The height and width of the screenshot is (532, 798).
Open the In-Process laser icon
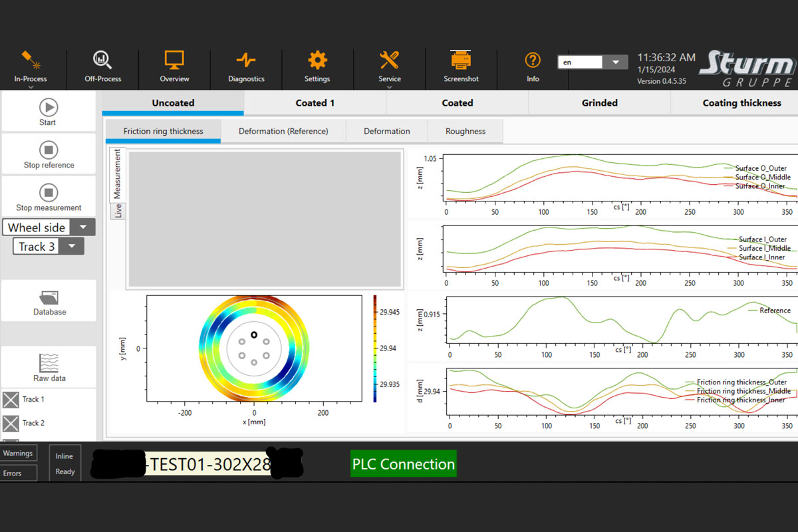tap(31, 61)
